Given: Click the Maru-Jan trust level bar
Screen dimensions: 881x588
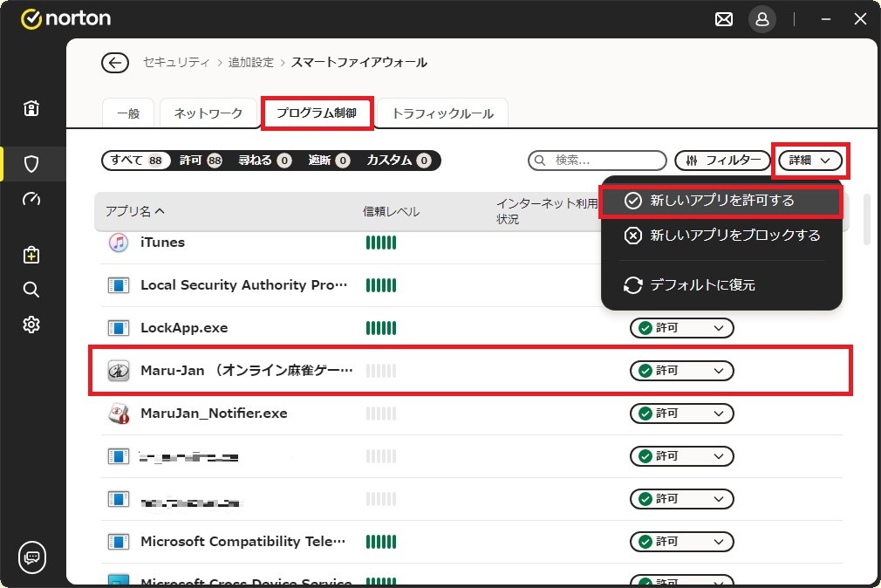Looking at the screenshot, I should (x=381, y=371).
